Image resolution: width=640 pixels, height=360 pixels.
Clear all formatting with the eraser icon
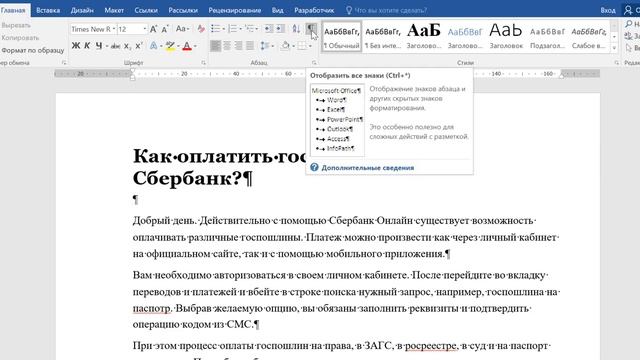[x=201, y=29]
